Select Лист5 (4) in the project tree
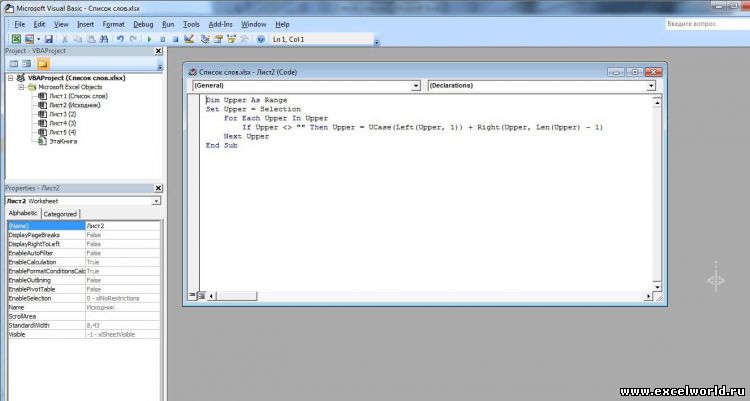 [63, 133]
